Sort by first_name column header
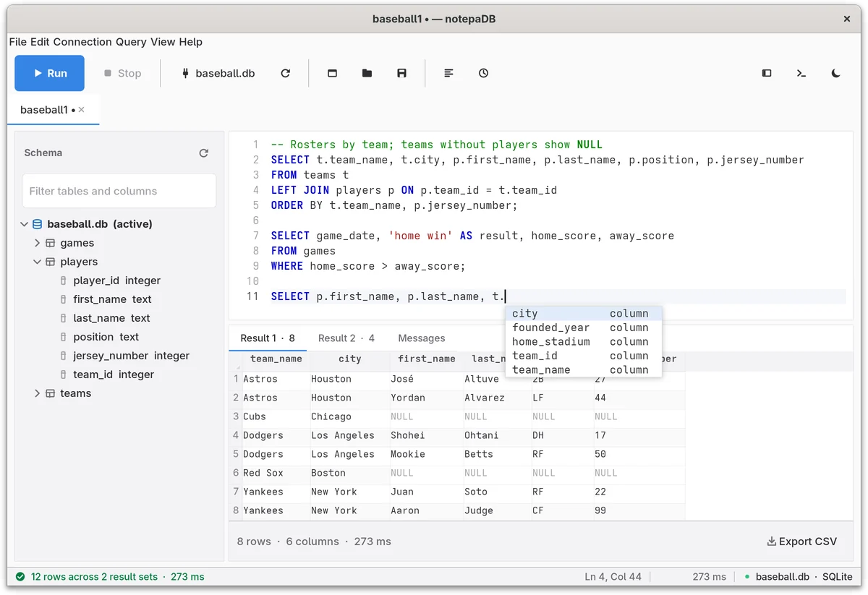Image resolution: width=868 pixels, height=595 pixels. click(x=427, y=359)
